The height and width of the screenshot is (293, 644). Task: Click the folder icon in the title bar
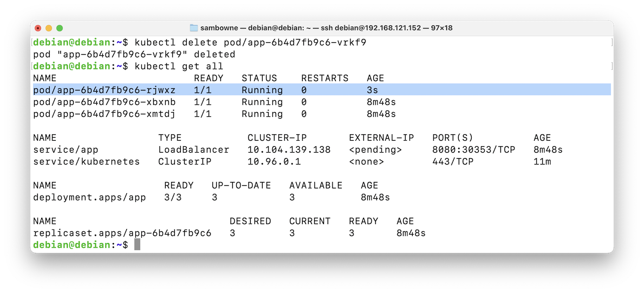point(194,28)
